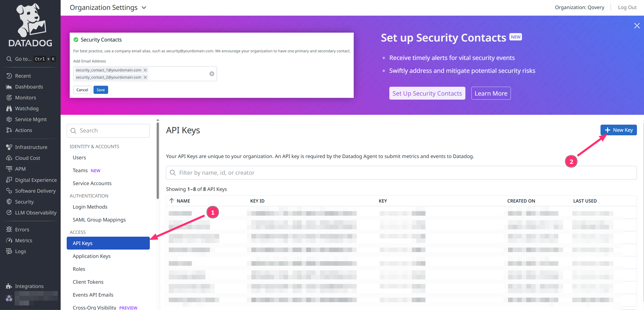Open Learn More about security contacts

491,93
